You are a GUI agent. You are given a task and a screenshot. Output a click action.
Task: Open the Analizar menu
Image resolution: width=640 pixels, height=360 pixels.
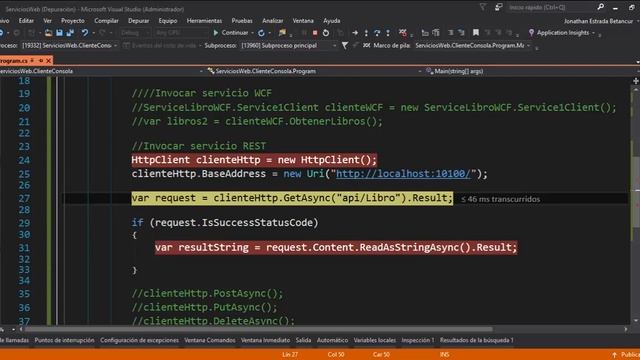273,20
